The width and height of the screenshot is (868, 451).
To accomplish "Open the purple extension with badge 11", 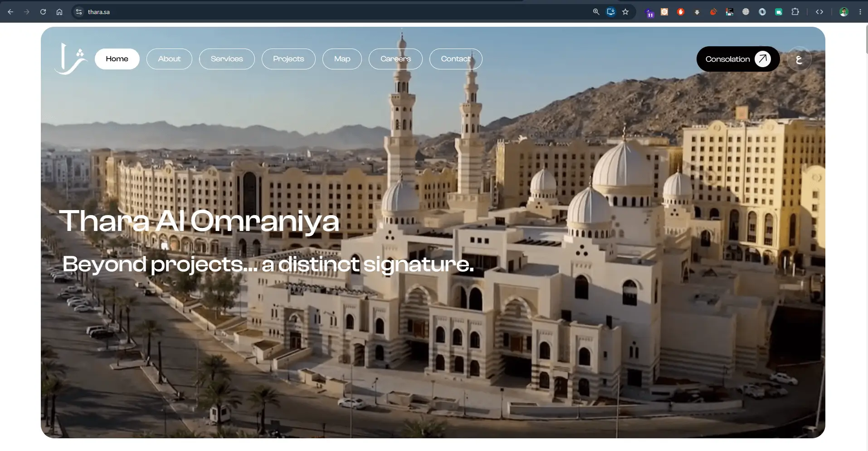I will pos(649,13).
